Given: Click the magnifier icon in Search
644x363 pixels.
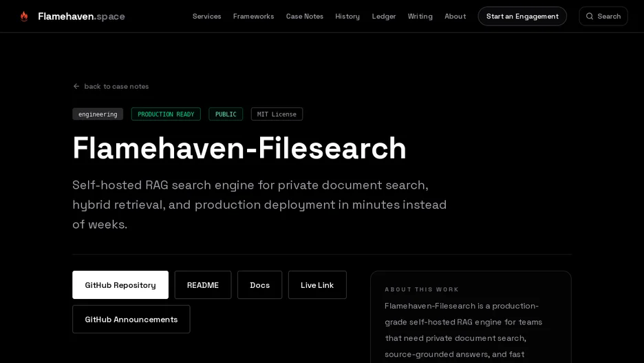Looking at the screenshot, I should coord(590,16).
